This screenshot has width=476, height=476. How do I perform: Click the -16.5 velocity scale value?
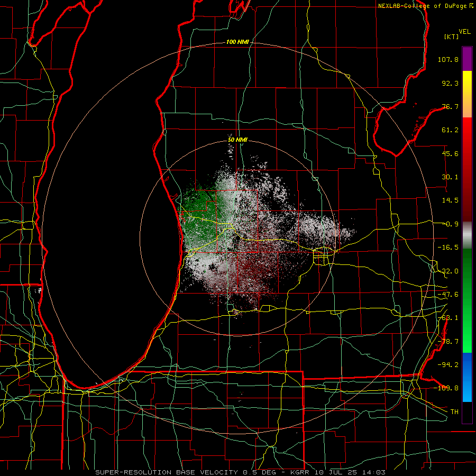tap(448, 248)
